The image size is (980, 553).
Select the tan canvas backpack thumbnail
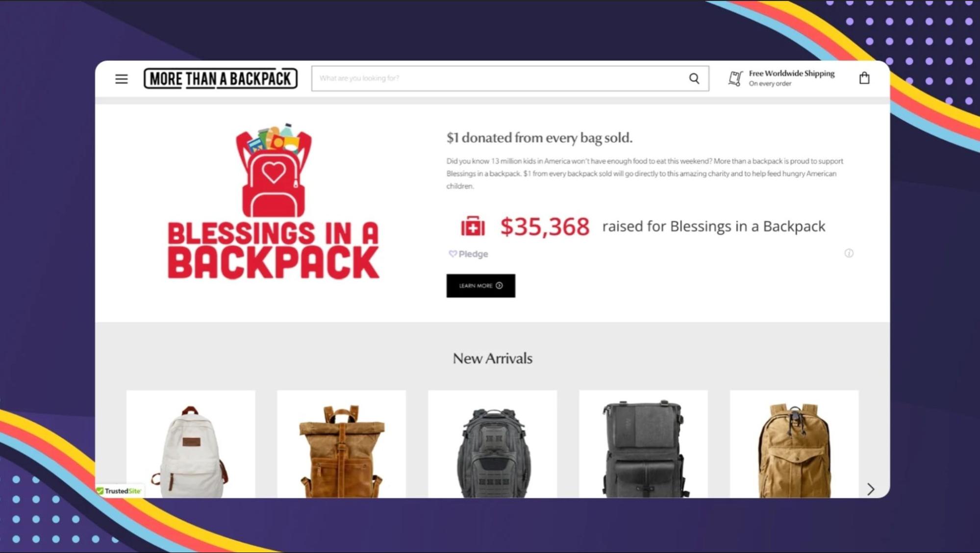pyautogui.click(x=794, y=444)
